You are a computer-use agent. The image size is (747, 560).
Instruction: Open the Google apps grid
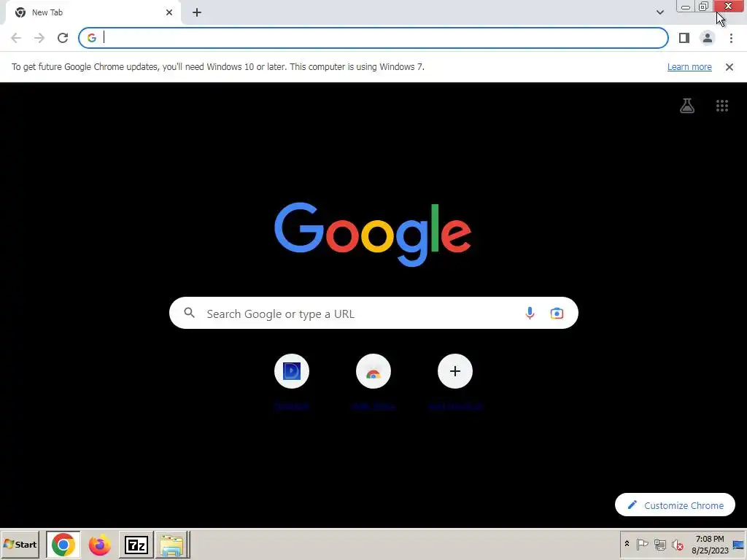tap(721, 106)
